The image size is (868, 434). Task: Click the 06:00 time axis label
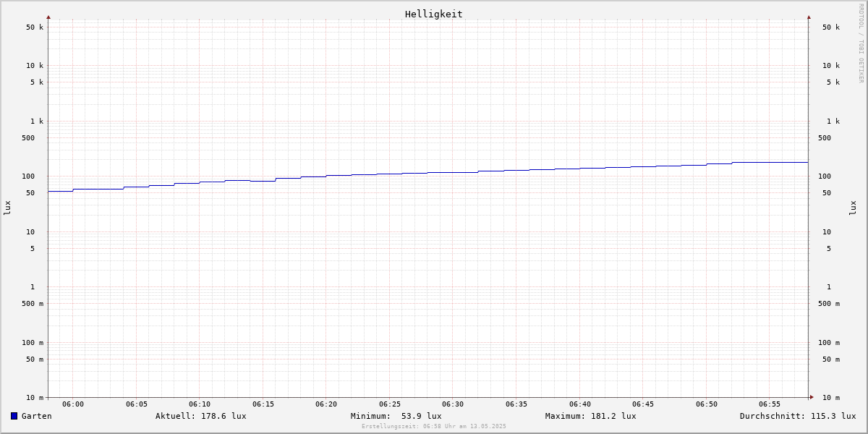pyautogui.click(x=73, y=404)
